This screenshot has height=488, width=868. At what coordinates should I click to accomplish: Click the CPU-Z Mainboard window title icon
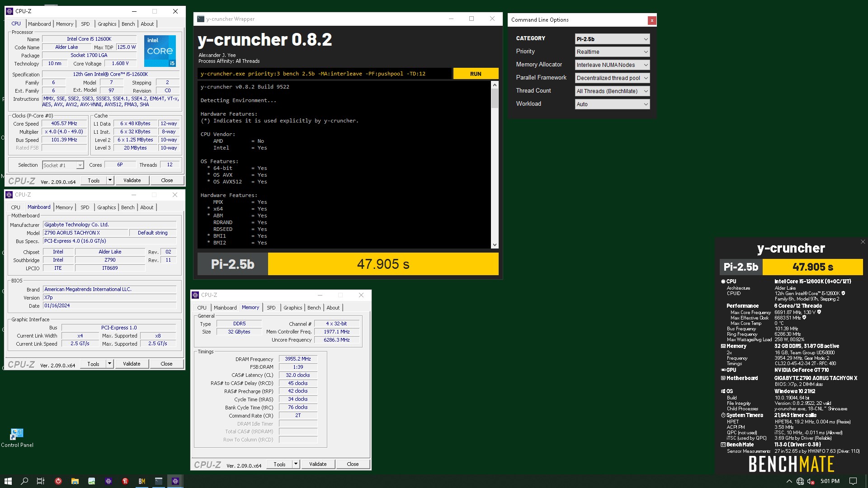point(9,195)
